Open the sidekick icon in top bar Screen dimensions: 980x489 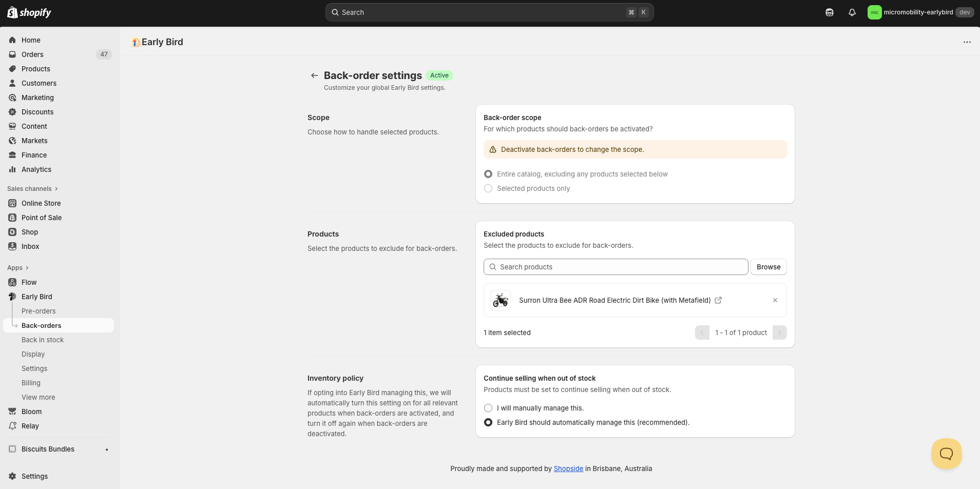tap(830, 12)
